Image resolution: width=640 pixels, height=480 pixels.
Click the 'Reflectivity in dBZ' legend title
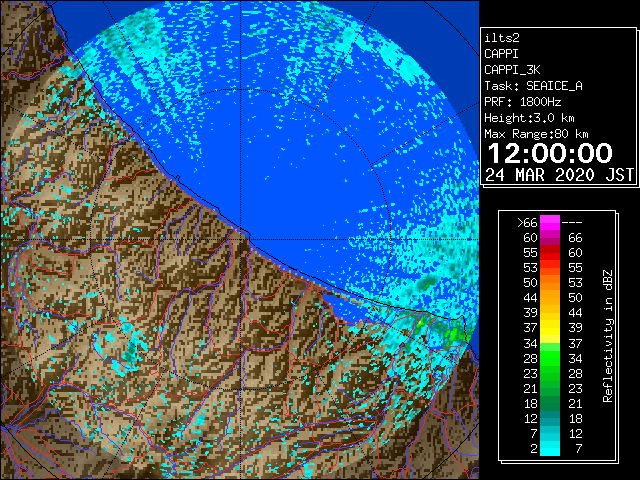[x=608, y=336]
